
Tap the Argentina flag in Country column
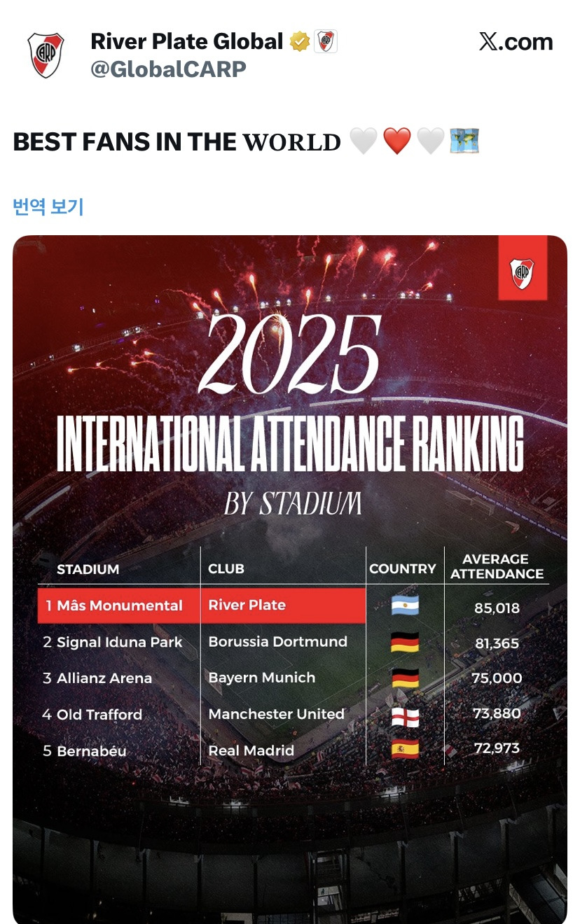tap(405, 606)
